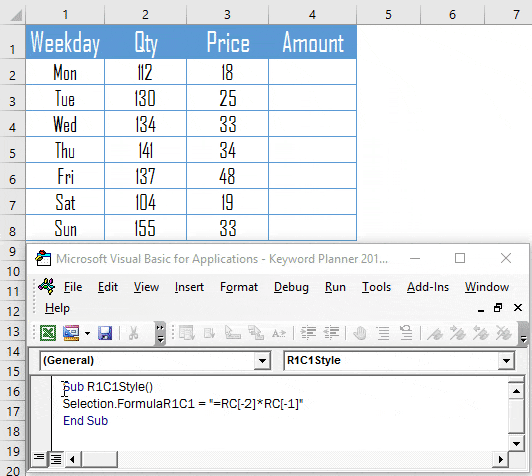Click the Insert UserForm toolbar icon

tap(71, 333)
